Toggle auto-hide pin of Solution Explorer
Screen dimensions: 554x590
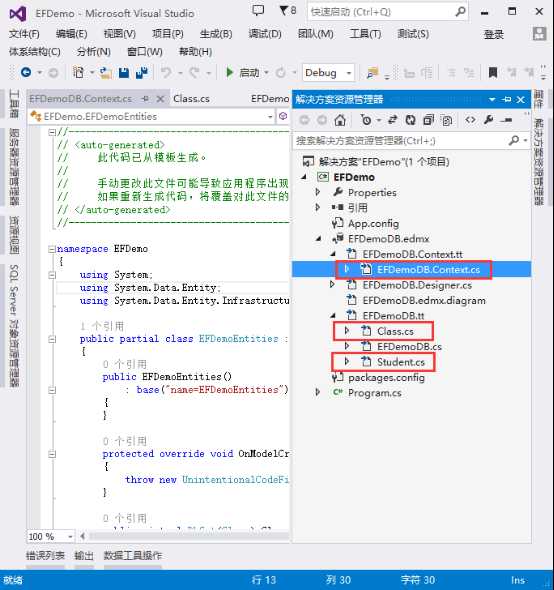coord(507,99)
